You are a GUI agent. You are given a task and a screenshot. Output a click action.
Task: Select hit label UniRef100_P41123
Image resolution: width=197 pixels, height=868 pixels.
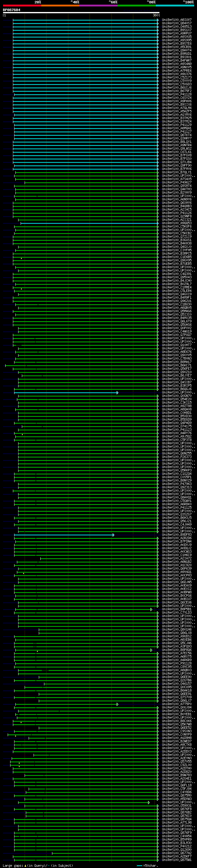click(176, 430)
